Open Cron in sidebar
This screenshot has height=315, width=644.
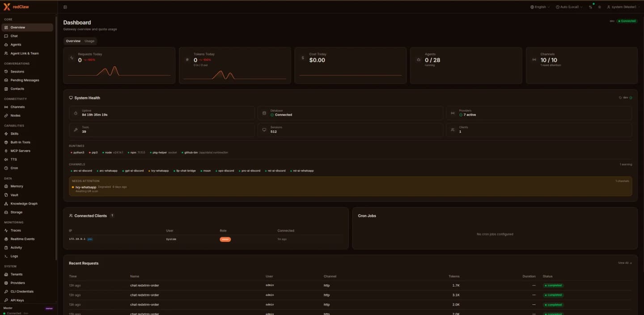[27, 168]
